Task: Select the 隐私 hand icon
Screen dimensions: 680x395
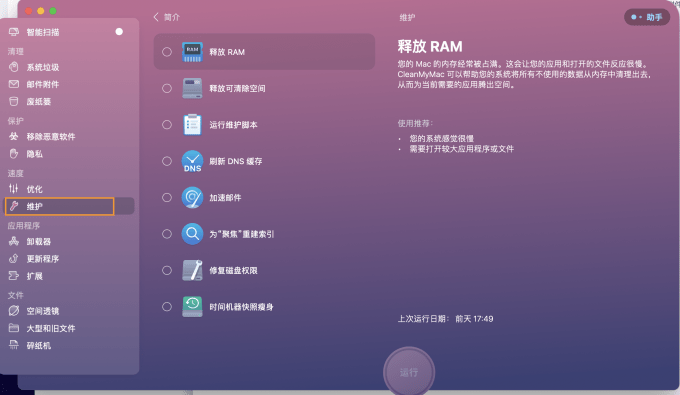Action: coord(14,153)
